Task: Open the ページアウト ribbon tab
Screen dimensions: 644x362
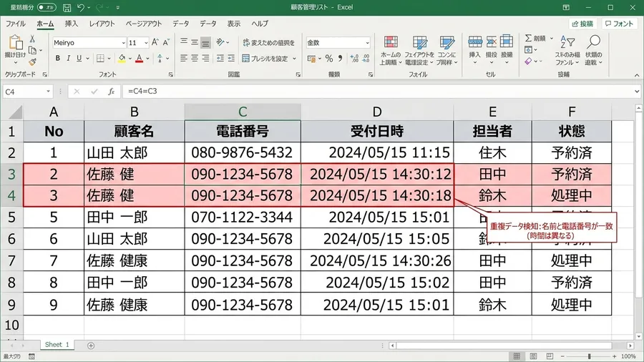Action: click(144, 24)
